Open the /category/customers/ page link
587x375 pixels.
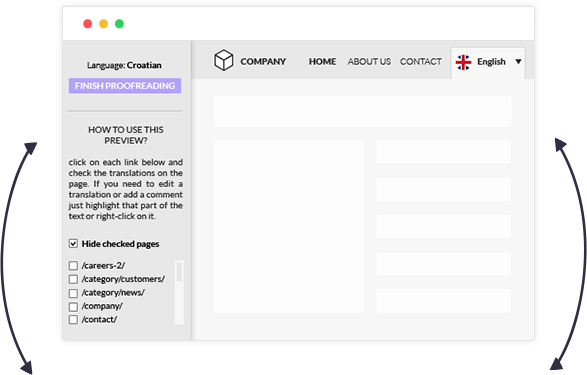[123, 279]
